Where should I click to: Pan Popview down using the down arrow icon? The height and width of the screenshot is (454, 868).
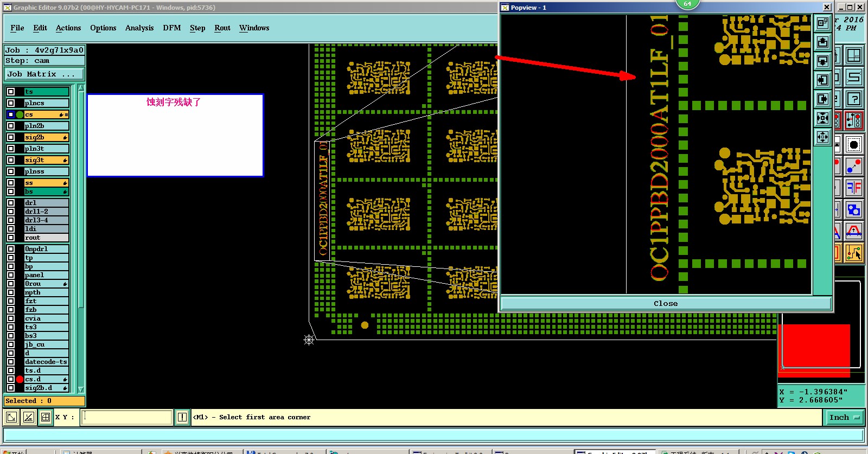click(x=822, y=61)
